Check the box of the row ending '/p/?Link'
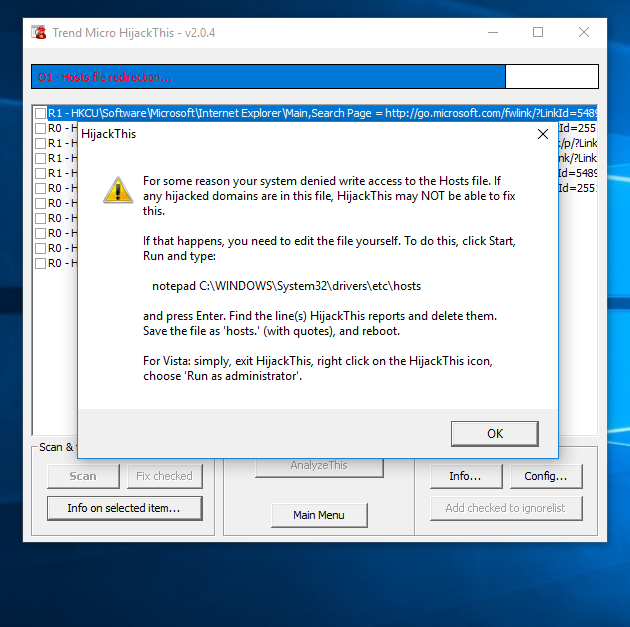The image size is (630, 627). tap(40, 143)
